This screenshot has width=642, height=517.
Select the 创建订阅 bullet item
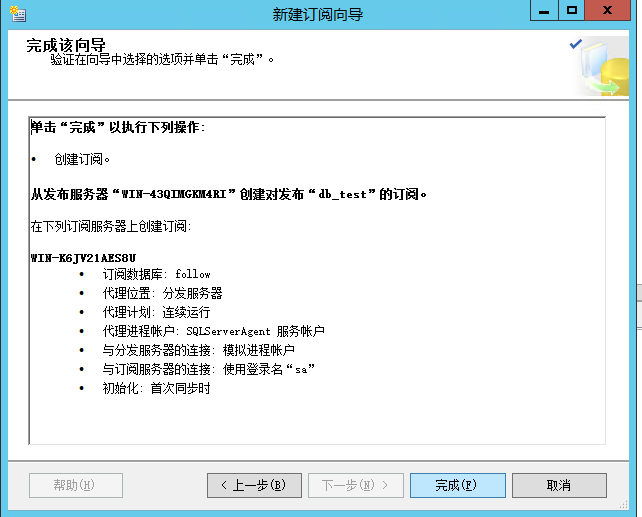pos(82,159)
